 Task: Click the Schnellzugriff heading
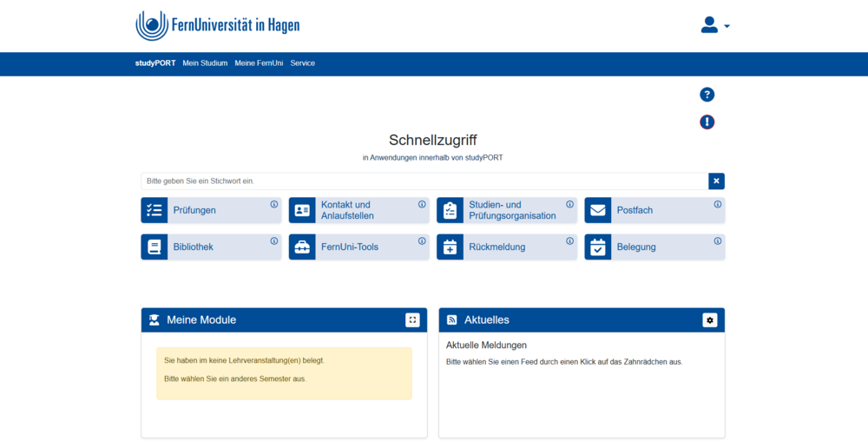[433, 140]
